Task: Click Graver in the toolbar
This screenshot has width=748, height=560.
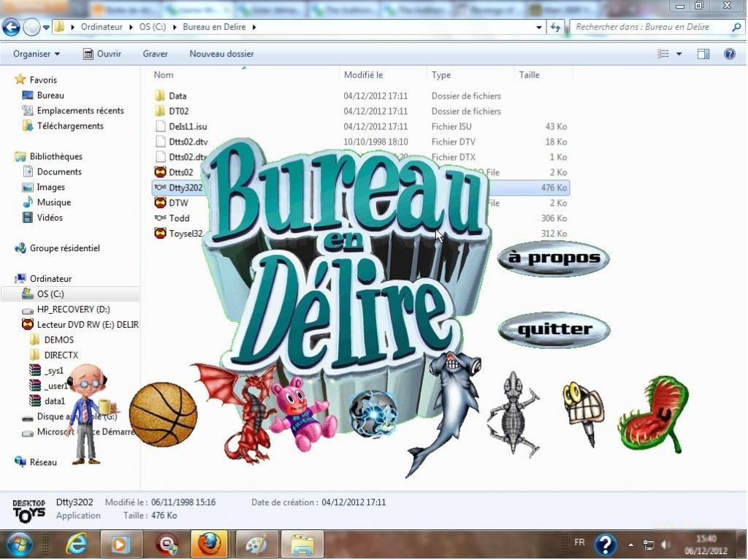Action: coord(155,54)
